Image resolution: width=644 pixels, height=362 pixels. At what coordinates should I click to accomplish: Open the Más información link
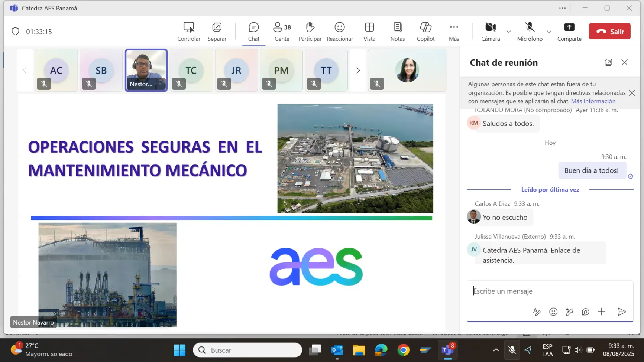tap(593, 101)
